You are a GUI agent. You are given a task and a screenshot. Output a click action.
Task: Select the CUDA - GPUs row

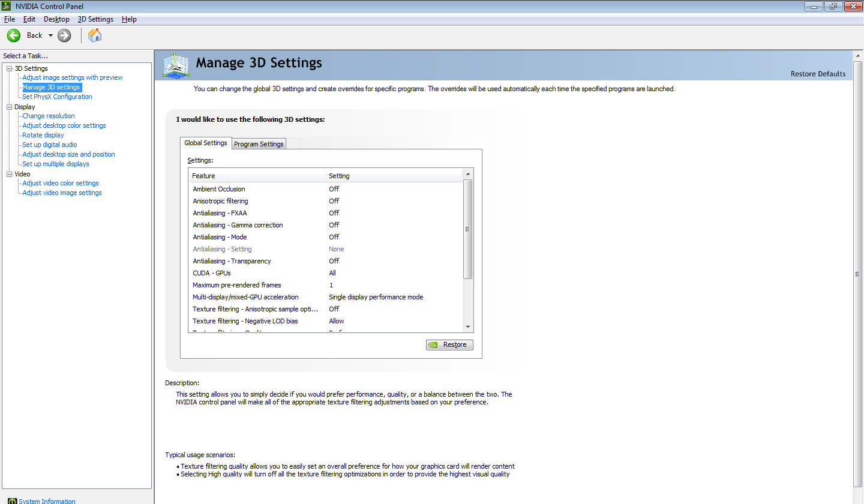[326, 273]
